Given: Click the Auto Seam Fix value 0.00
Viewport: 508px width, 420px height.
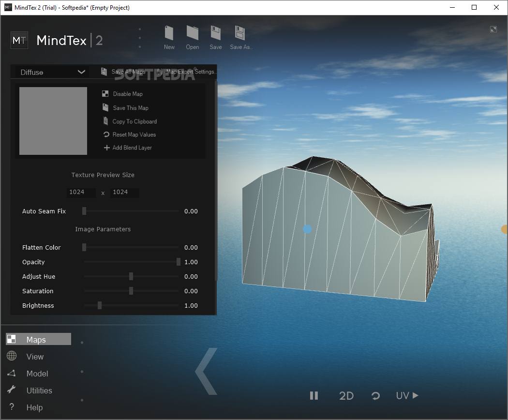Looking at the screenshot, I should click(191, 211).
